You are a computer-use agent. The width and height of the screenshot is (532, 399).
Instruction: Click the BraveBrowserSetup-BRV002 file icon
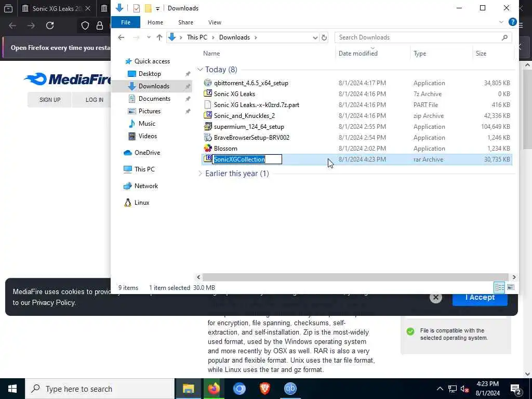pyautogui.click(x=208, y=137)
